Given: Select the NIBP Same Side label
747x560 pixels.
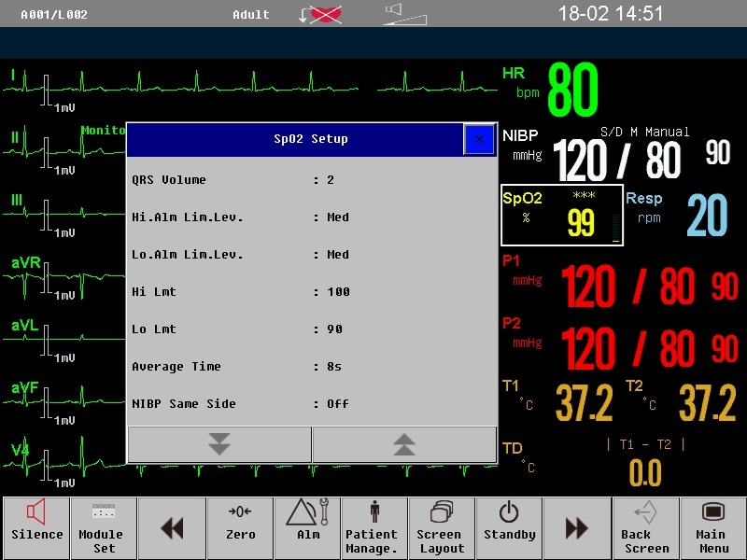Looking at the screenshot, I should 184,404.
